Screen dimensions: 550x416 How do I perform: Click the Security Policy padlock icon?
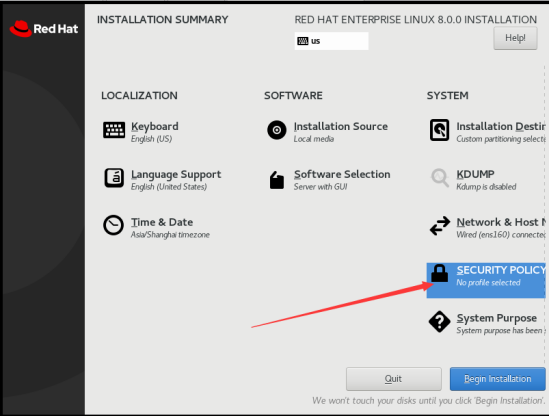click(x=440, y=274)
